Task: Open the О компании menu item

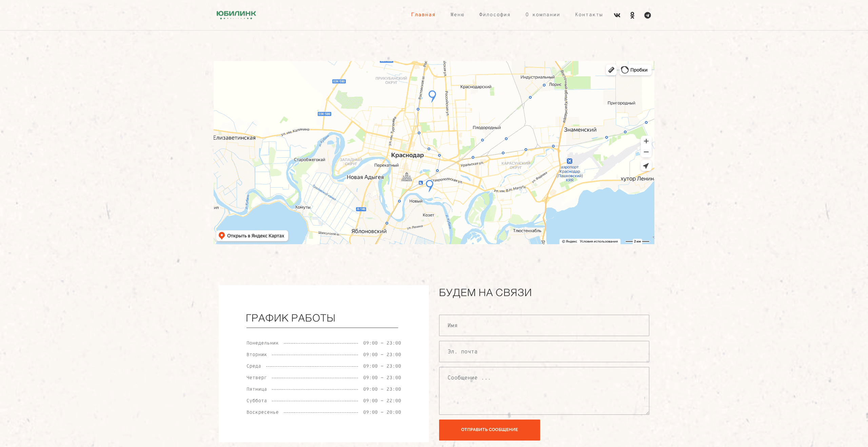Action: (x=542, y=15)
